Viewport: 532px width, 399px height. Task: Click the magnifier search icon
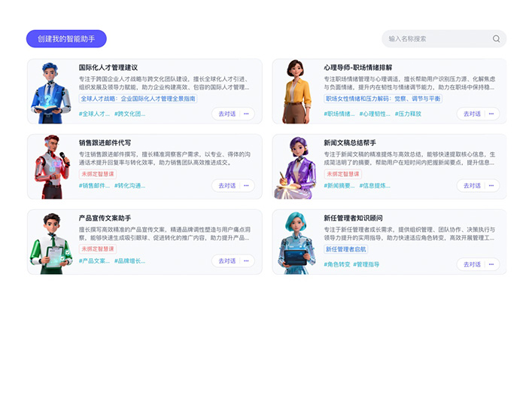click(x=496, y=38)
